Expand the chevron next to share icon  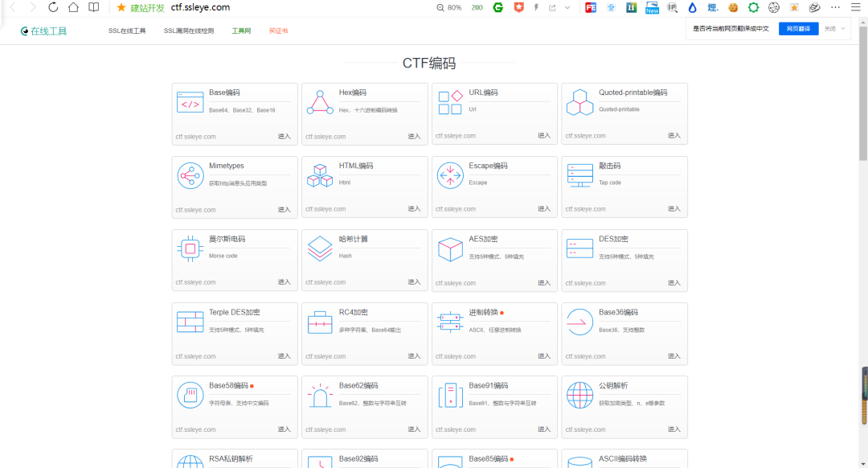567,8
